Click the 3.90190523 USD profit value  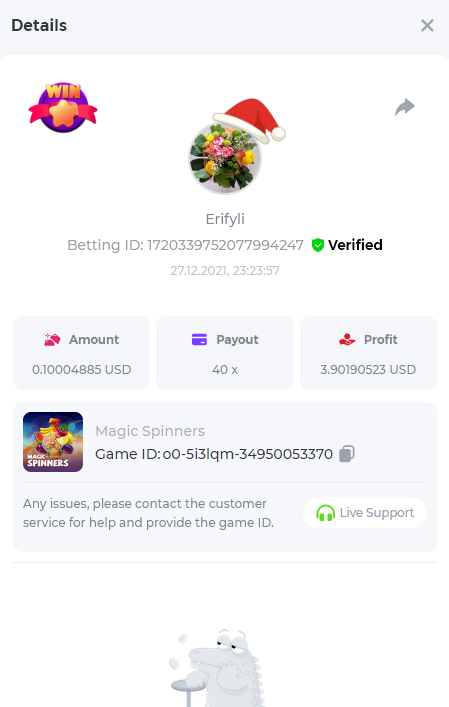pos(368,370)
